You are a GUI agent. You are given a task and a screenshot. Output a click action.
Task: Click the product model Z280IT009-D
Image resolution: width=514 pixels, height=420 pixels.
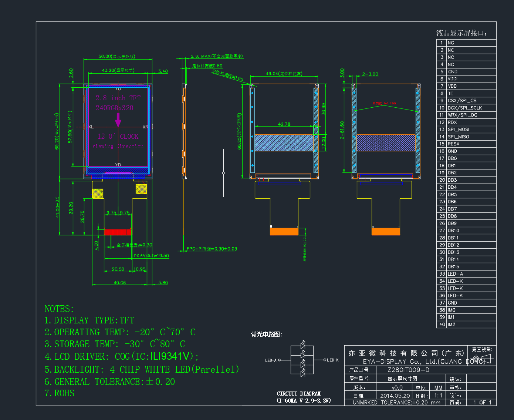pos(408,370)
